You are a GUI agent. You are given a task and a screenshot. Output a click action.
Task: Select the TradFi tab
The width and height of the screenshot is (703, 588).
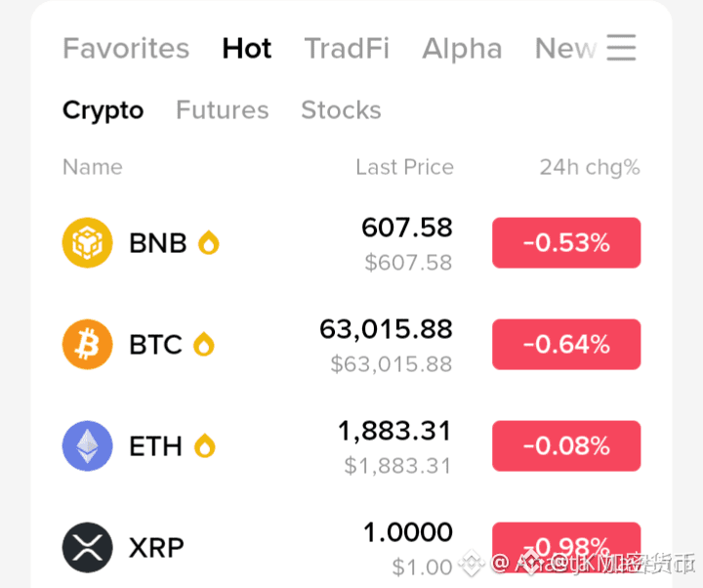[347, 48]
